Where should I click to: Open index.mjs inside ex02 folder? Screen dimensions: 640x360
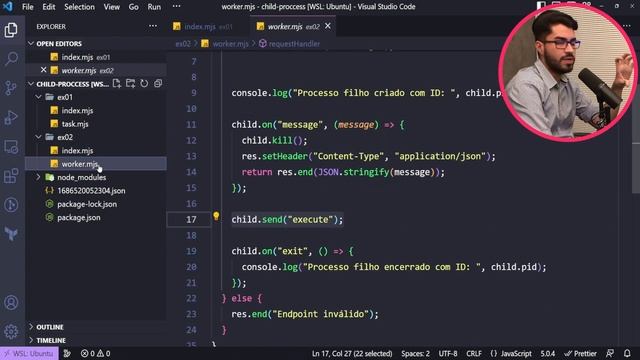(x=96, y=151)
